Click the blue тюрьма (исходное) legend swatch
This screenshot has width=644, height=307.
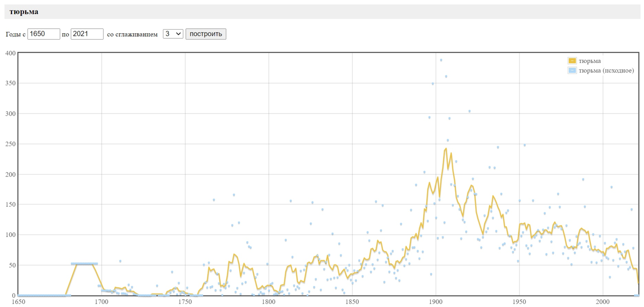point(572,71)
